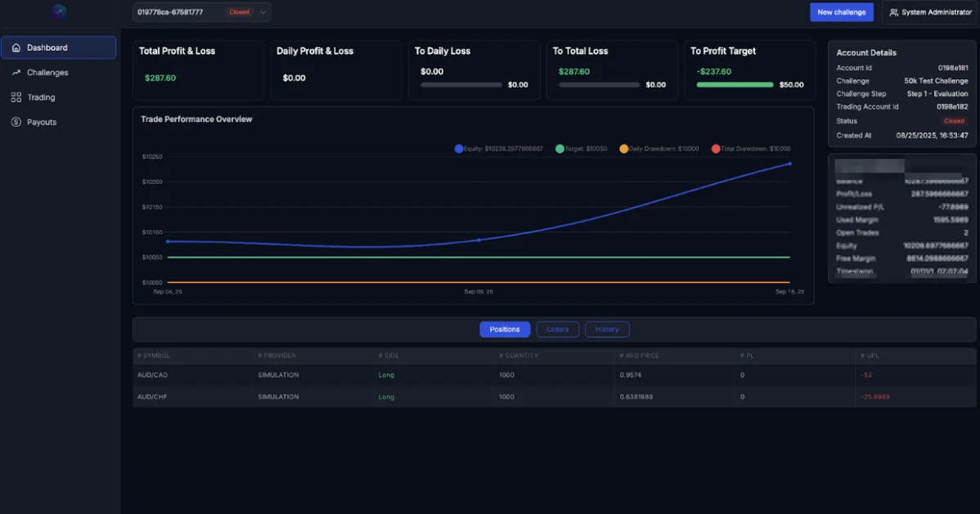
Task: Click the Dashboard home icon in sidebar
Action: [x=16, y=47]
